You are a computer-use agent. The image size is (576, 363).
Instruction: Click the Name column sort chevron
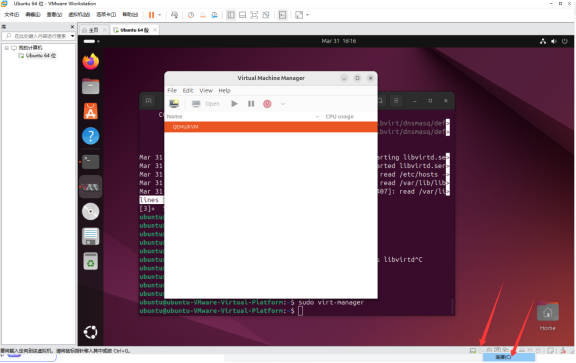click(317, 116)
